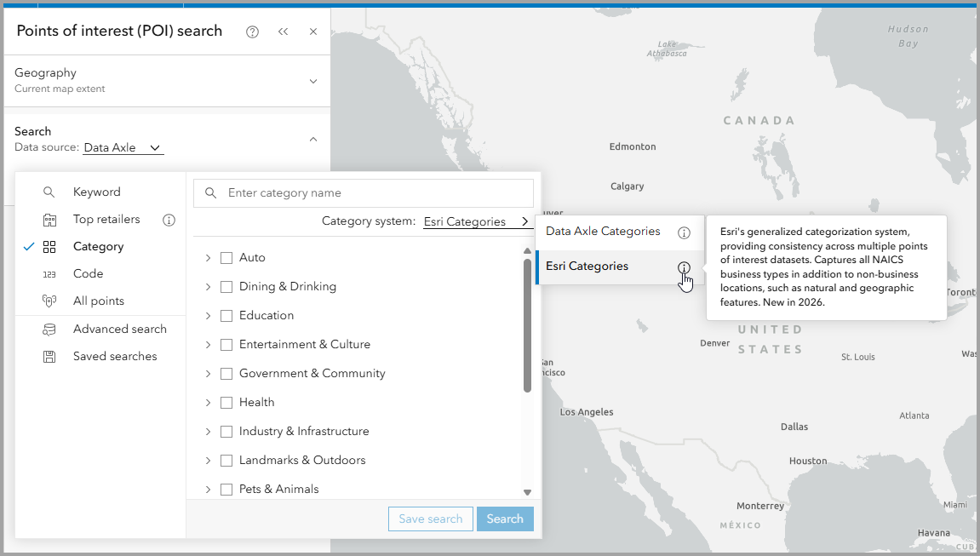Click the info icon next to Top retailers
This screenshot has width=980, height=556.
point(169,220)
